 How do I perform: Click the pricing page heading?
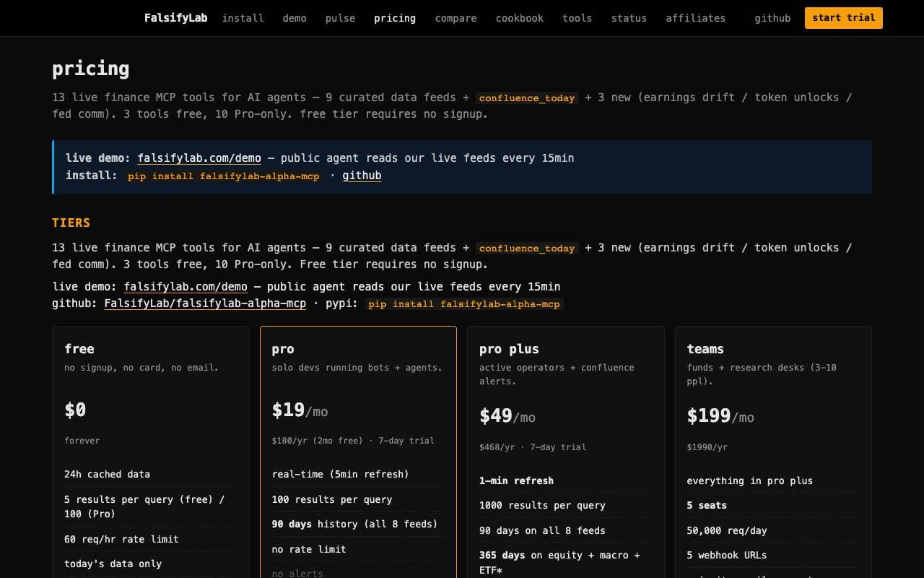click(91, 69)
